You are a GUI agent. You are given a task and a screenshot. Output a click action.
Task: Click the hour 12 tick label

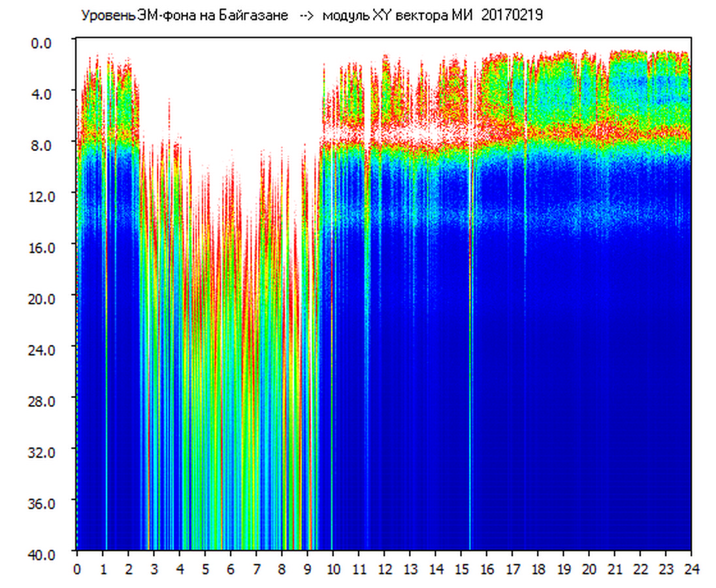tap(384, 569)
